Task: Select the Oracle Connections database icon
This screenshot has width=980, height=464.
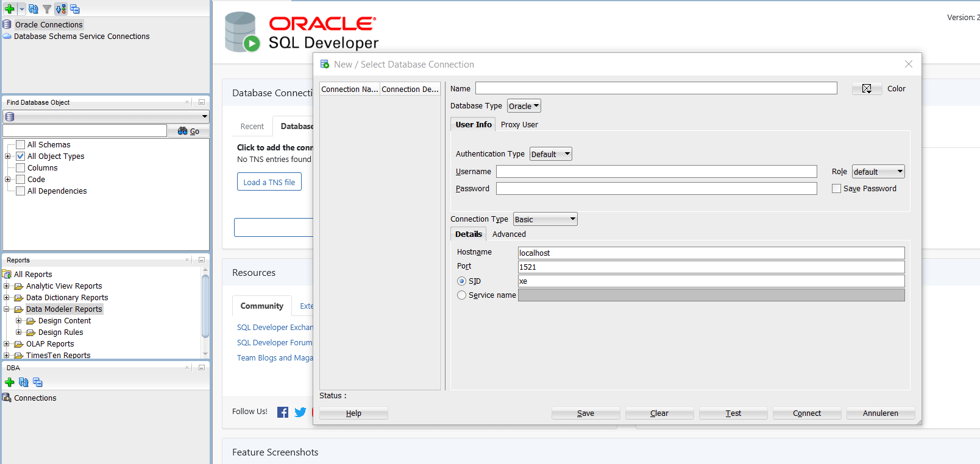Action: point(7,24)
